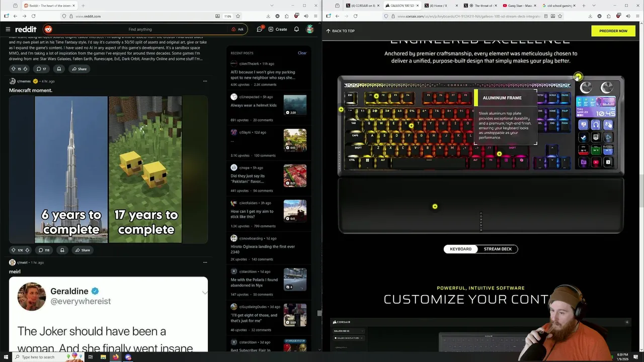Open 118 comments on Minecraft post
Viewport: 644px width, 362px height.
44,250
